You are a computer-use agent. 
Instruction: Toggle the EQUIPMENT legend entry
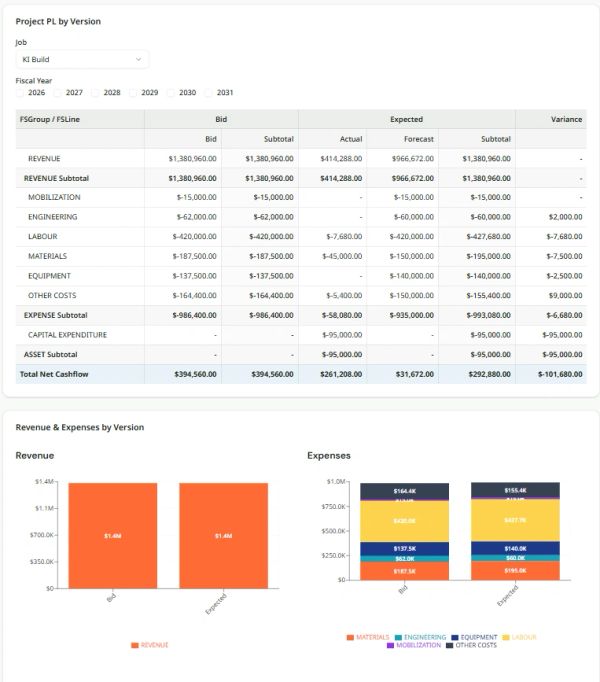tap(474, 637)
